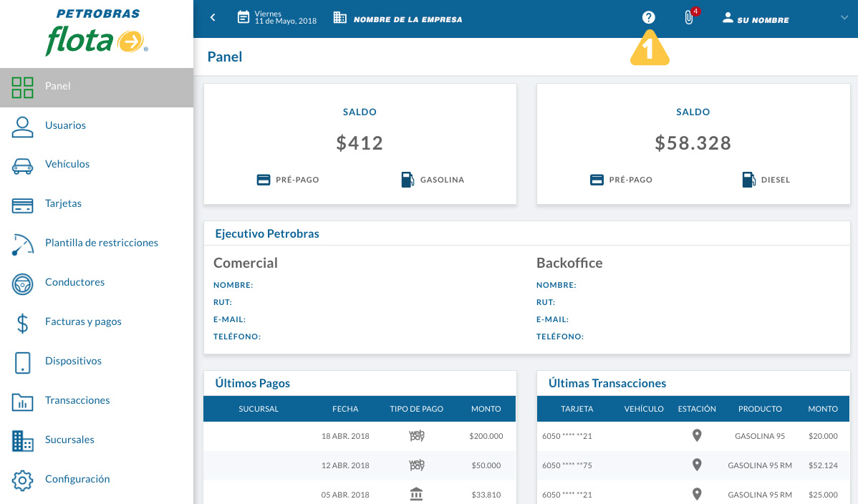Click the calendar icon in header
Image resolution: width=858 pixels, height=504 pixels.
[x=243, y=17]
